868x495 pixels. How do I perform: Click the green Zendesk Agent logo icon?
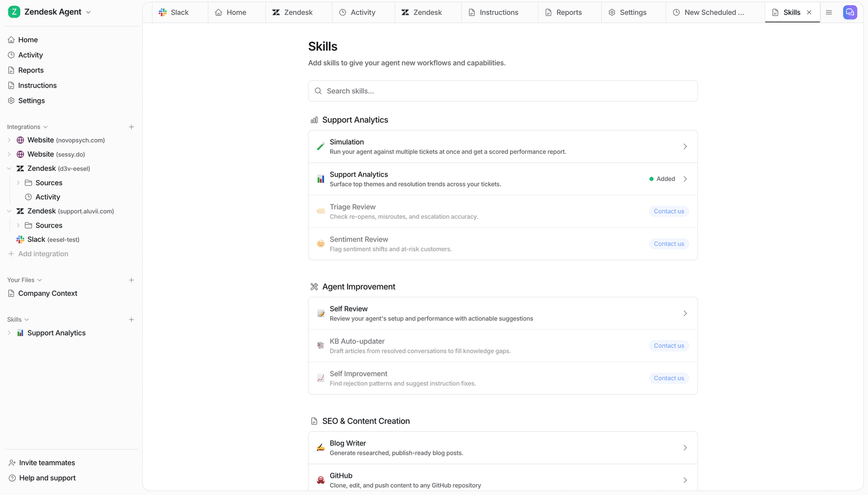pyautogui.click(x=14, y=12)
